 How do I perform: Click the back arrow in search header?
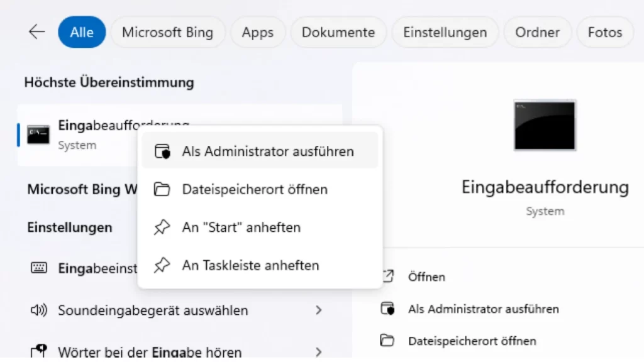tap(37, 32)
